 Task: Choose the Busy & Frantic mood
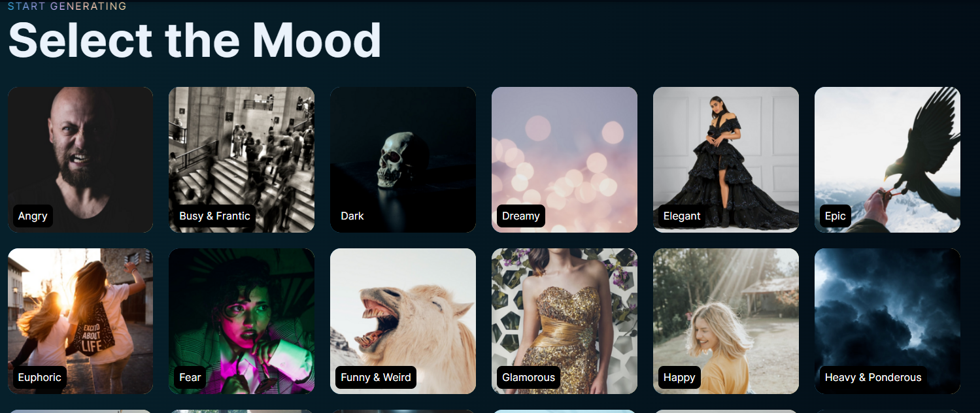[241, 159]
